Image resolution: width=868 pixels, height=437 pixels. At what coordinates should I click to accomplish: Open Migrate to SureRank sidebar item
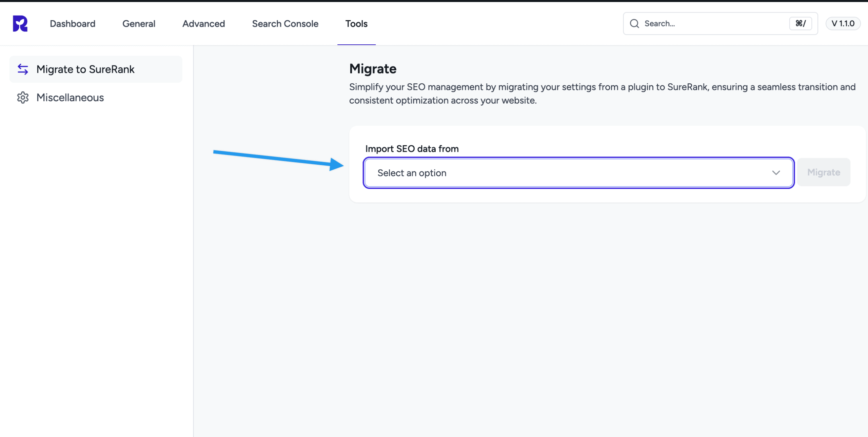[x=85, y=69]
